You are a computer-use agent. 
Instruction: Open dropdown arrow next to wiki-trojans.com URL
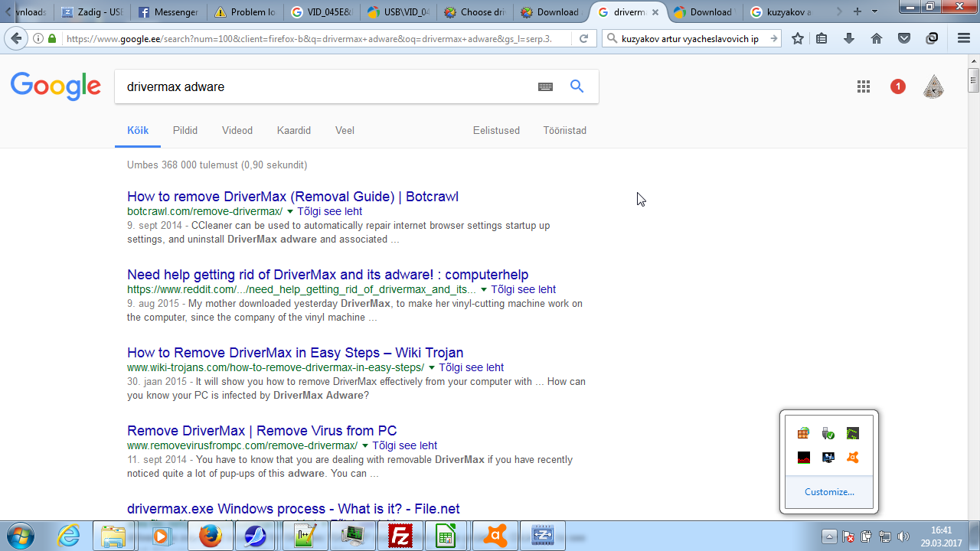432,368
